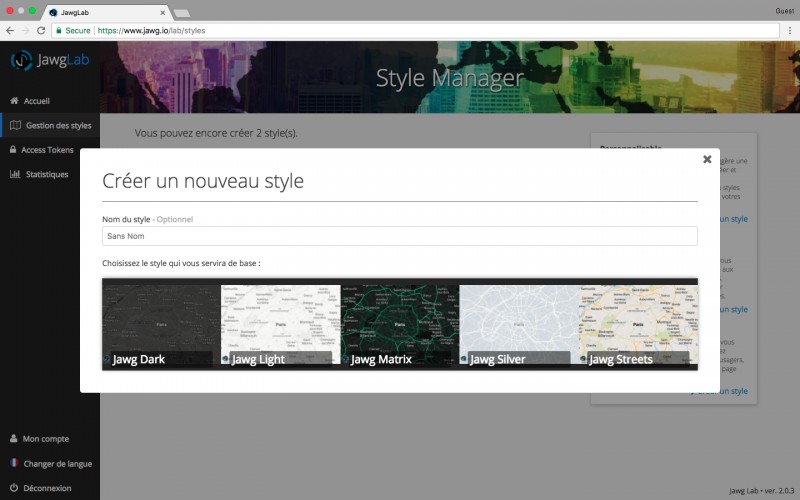The height and width of the screenshot is (500, 800).
Task: Click the green Secure padlock icon
Action: click(x=59, y=31)
